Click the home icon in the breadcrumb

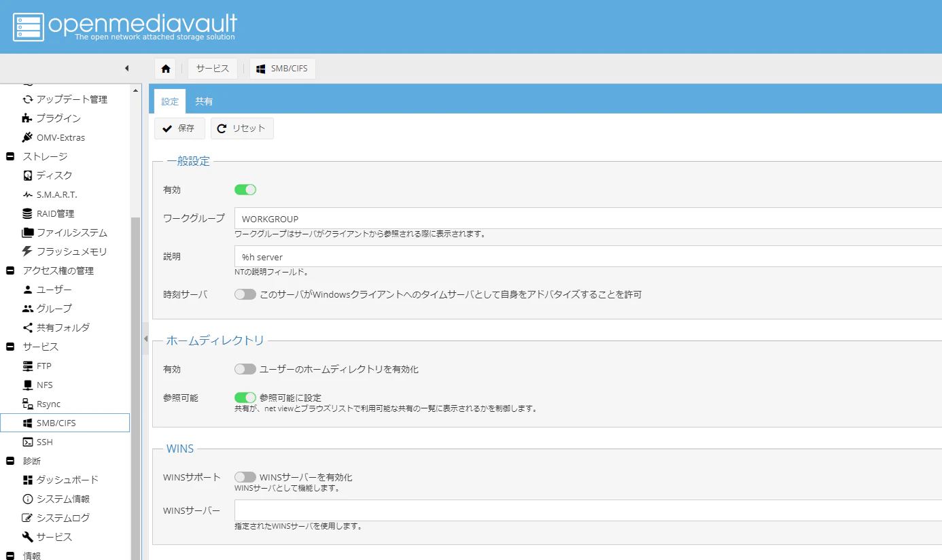click(164, 68)
